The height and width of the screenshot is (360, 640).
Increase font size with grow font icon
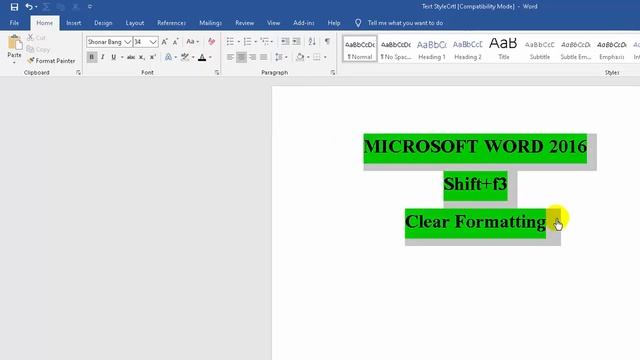point(164,42)
